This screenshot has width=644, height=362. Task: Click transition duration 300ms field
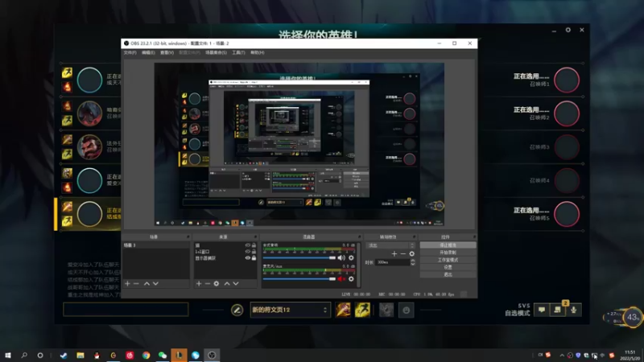[393, 262]
